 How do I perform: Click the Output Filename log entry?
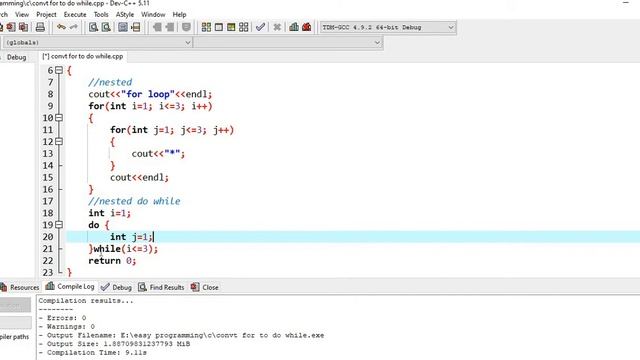click(181, 335)
